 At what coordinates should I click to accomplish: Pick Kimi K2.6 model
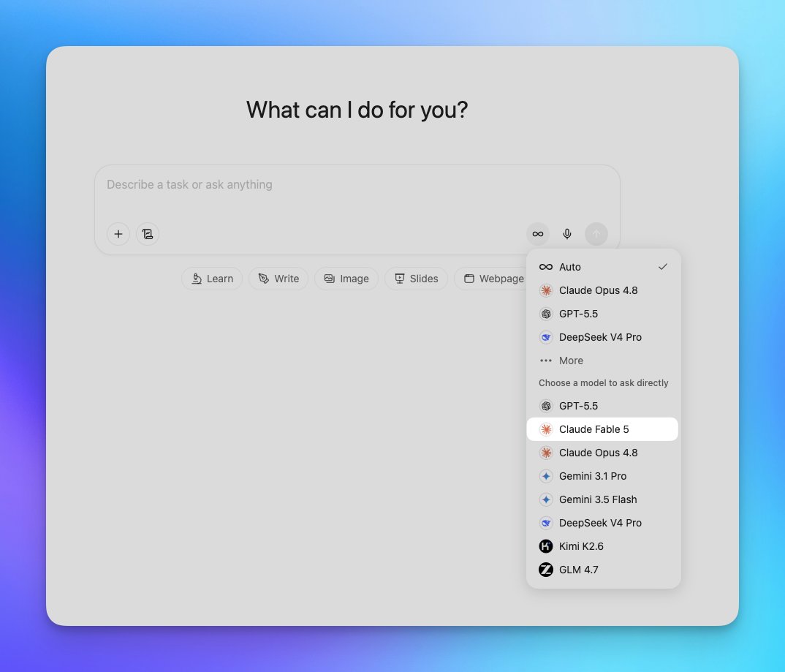[603, 546]
